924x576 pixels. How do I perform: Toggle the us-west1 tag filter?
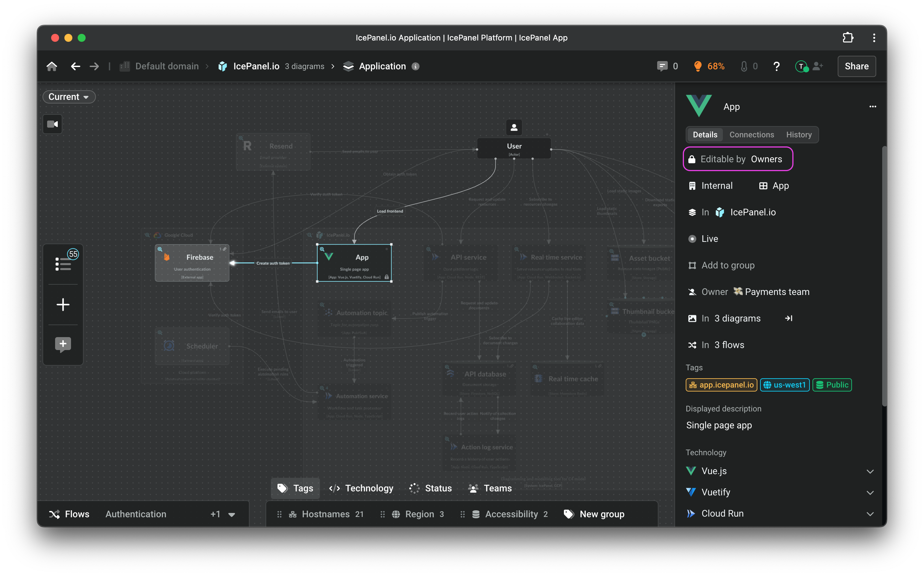pos(785,385)
